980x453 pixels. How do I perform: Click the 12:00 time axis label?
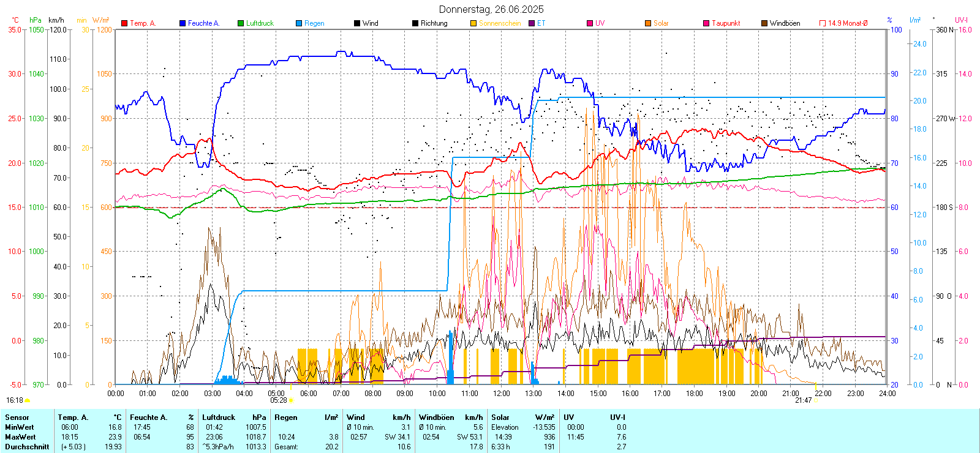[502, 394]
